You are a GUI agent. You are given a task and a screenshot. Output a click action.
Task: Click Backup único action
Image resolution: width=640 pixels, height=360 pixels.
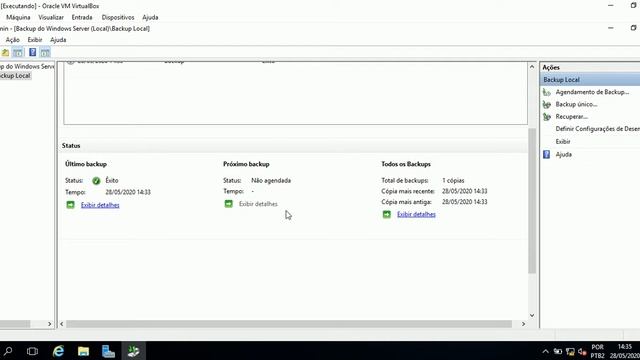click(x=576, y=104)
